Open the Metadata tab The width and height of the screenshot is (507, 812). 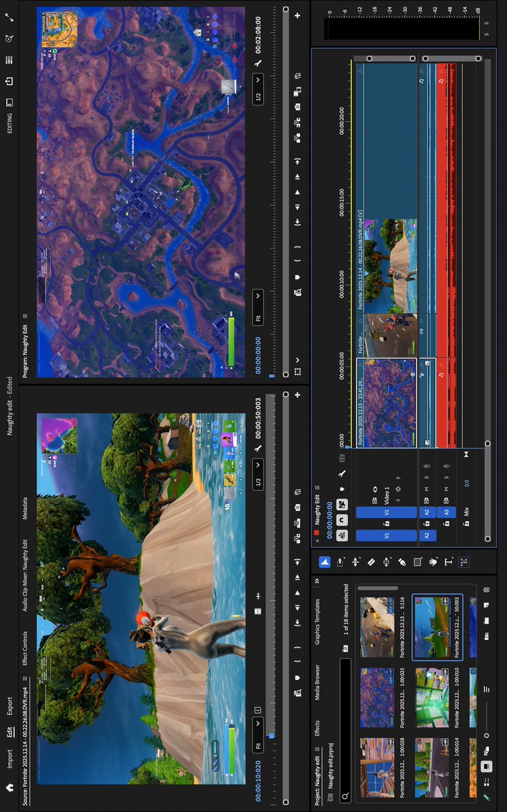[x=25, y=509]
